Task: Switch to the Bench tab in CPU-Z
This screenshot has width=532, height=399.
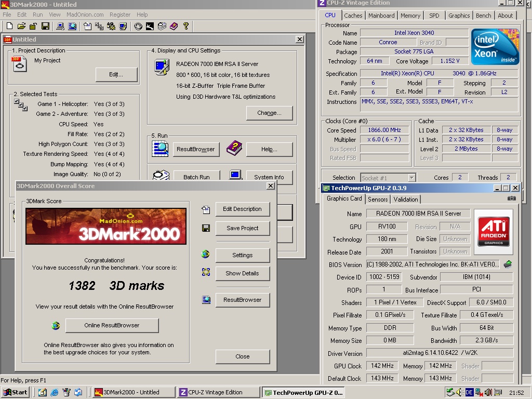Action: coord(484,16)
